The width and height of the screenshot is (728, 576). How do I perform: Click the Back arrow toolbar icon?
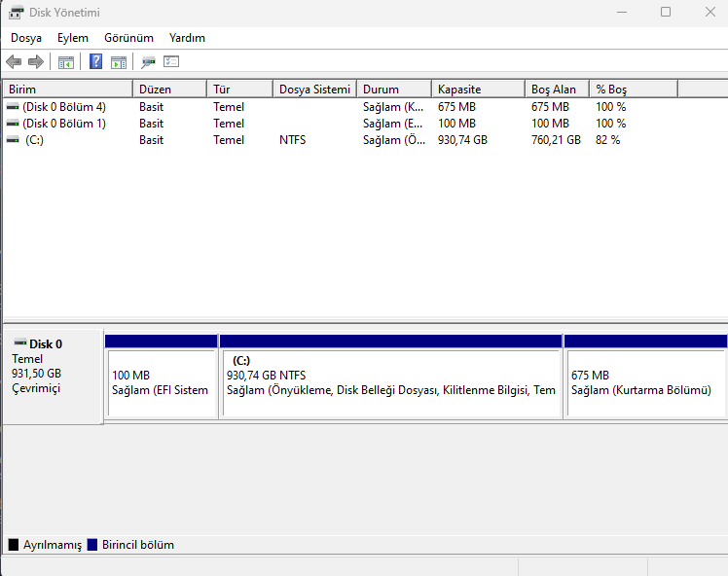pyautogui.click(x=14, y=61)
